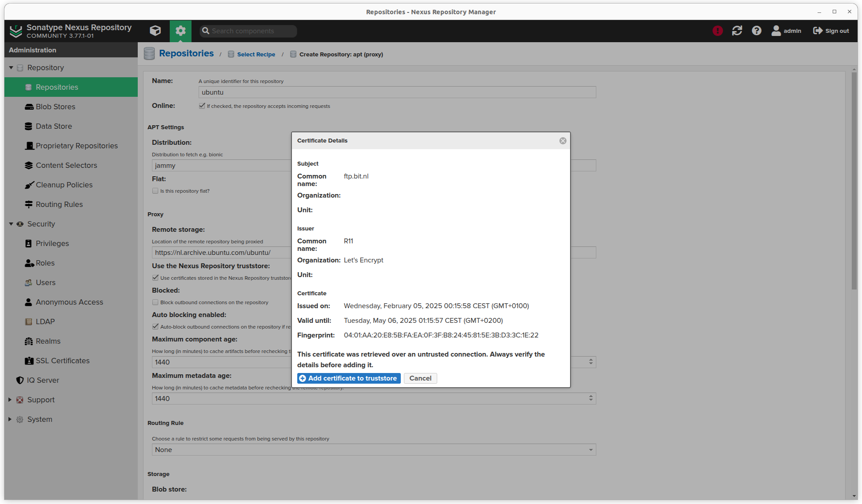Toggle Use Nexus Repository truststore checkbox

[x=156, y=278]
